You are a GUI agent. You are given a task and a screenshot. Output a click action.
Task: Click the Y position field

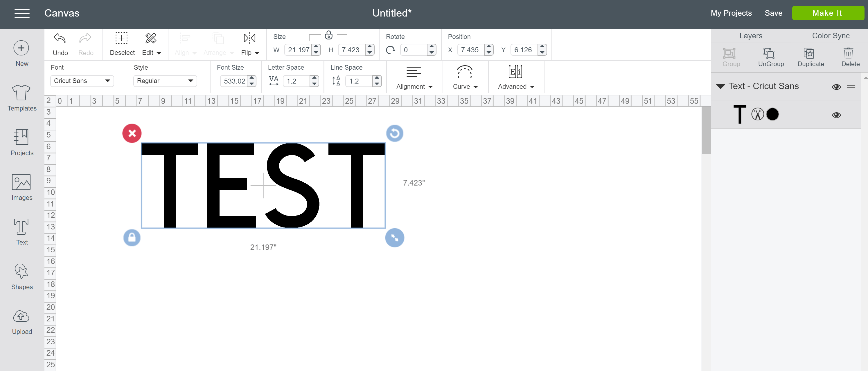[524, 50]
